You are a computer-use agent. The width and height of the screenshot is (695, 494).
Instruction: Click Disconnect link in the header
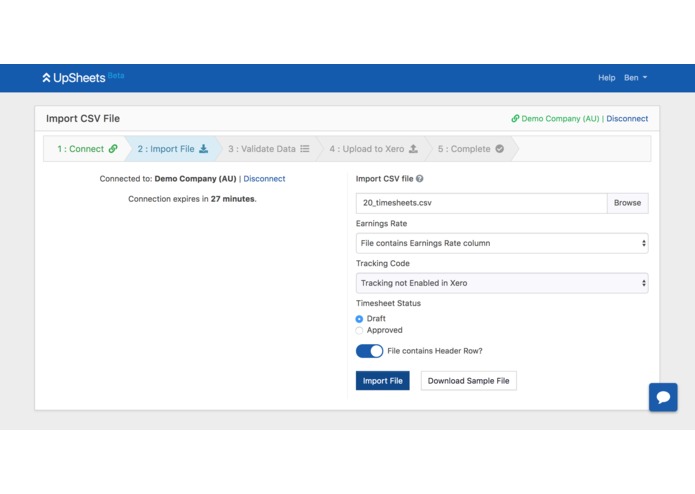pos(627,119)
